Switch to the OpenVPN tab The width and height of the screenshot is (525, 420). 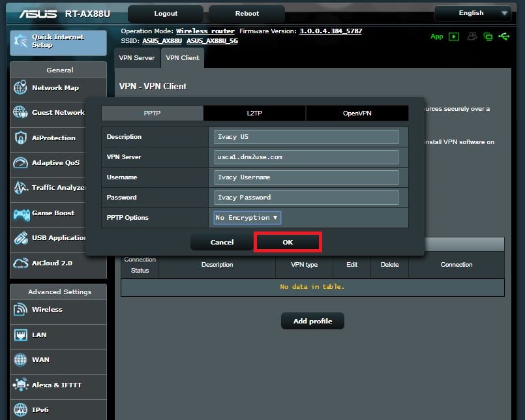click(356, 112)
